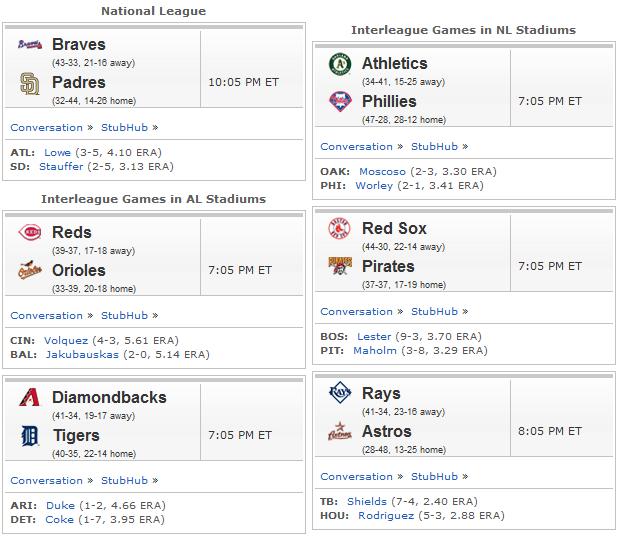Open pitcher Lester's profile link
The width and height of the screenshot is (618, 536).
pos(374,336)
